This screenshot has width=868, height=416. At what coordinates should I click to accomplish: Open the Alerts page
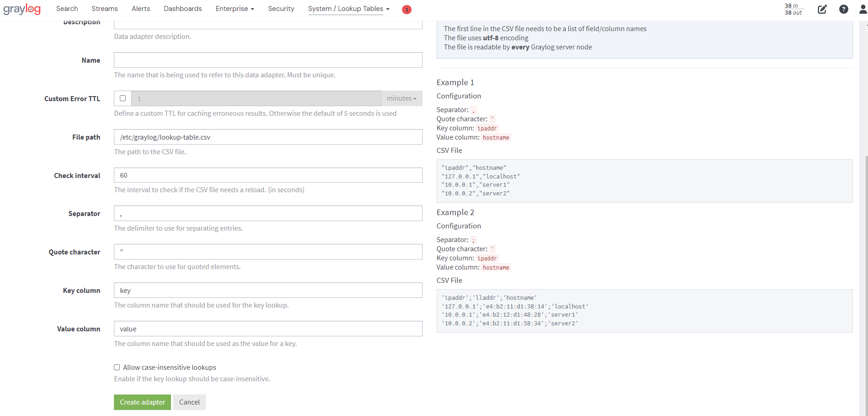pos(141,9)
